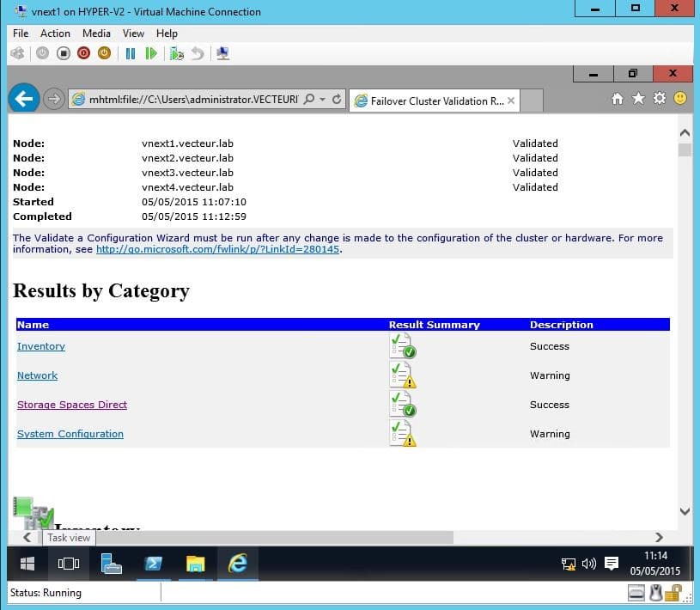The width and height of the screenshot is (700, 610).
Task: Click the orange Save state icon
Action: [x=104, y=53]
